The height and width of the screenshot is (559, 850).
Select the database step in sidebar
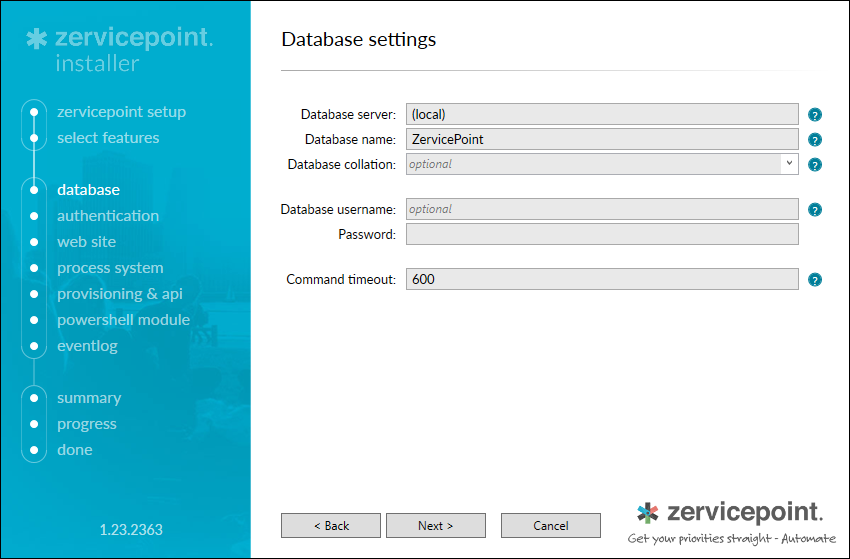click(x=88, y=190)
